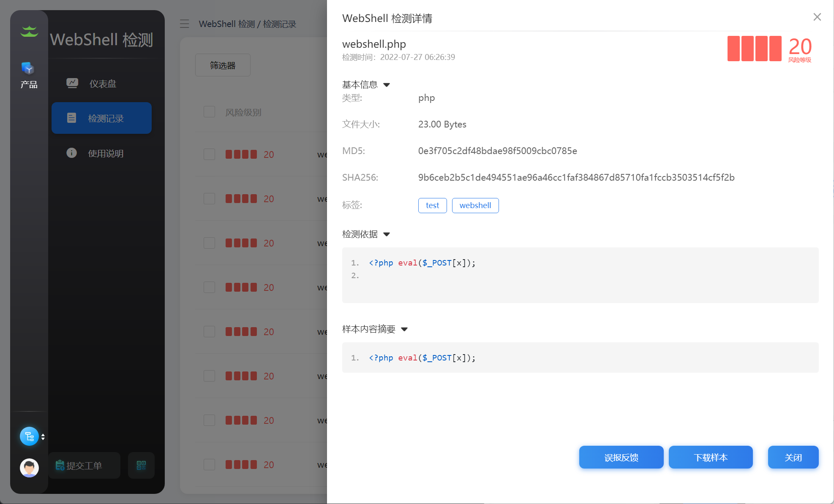
Task: Click the QR code icon button
Action: (141, 465)
